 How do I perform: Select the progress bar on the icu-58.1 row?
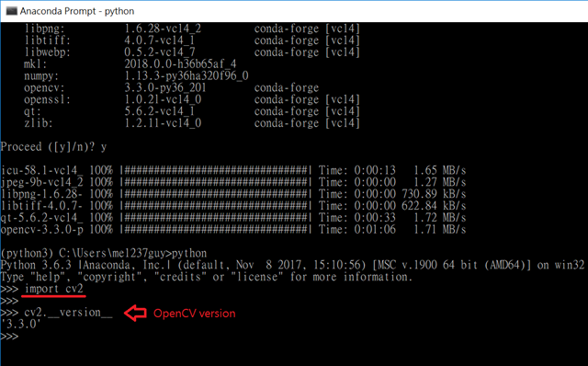click(x=216, y=170)
